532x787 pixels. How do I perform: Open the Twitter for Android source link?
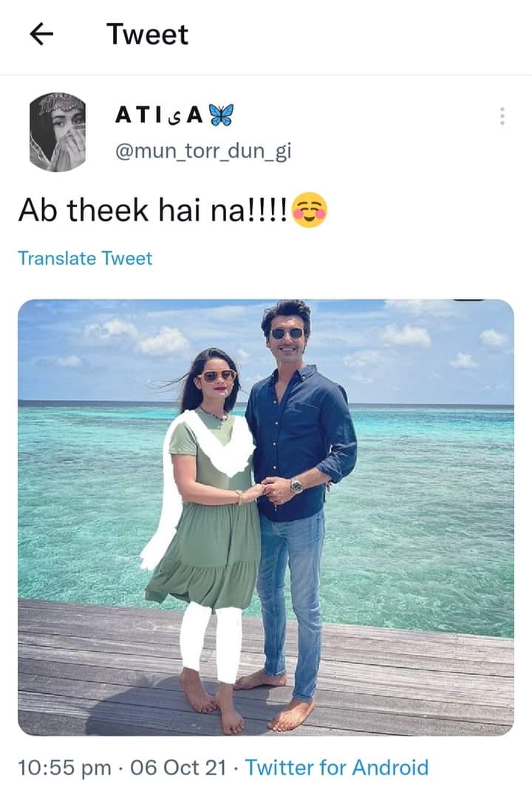[337, 768]
